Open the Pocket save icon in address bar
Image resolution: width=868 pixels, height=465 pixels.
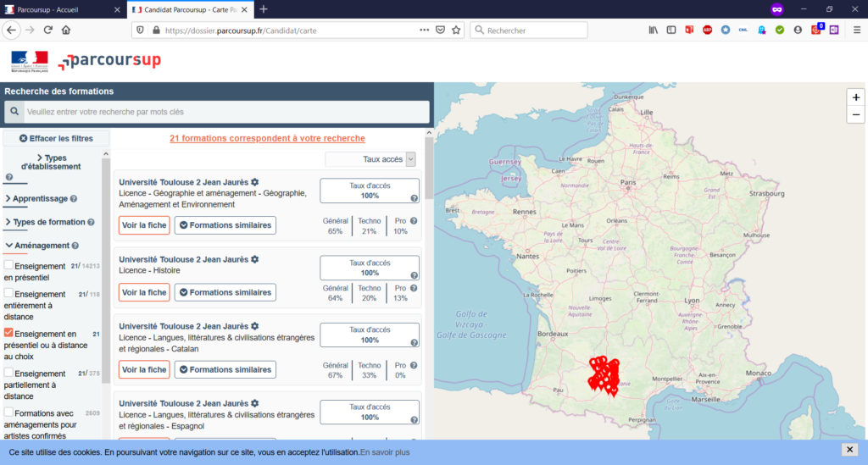440,30
